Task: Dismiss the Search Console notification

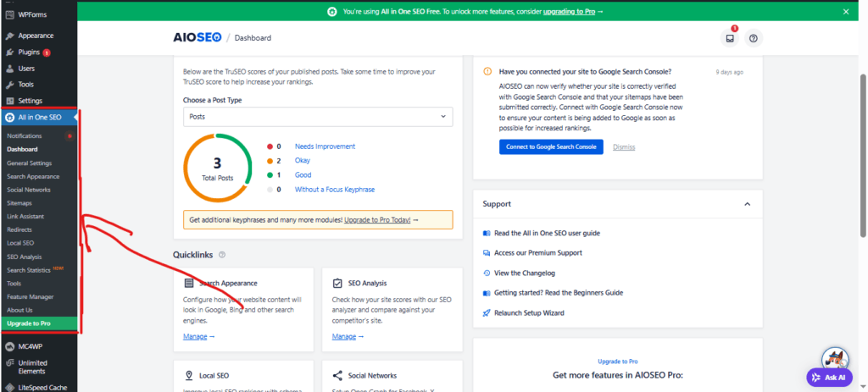Action: click(x=624, y=147)
